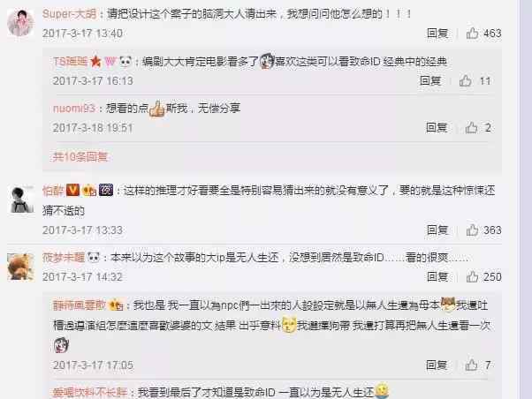Open the dog avatar thumbnail
Image resolution: width=532 pixels, height=399 pixels.
(20, 267)
